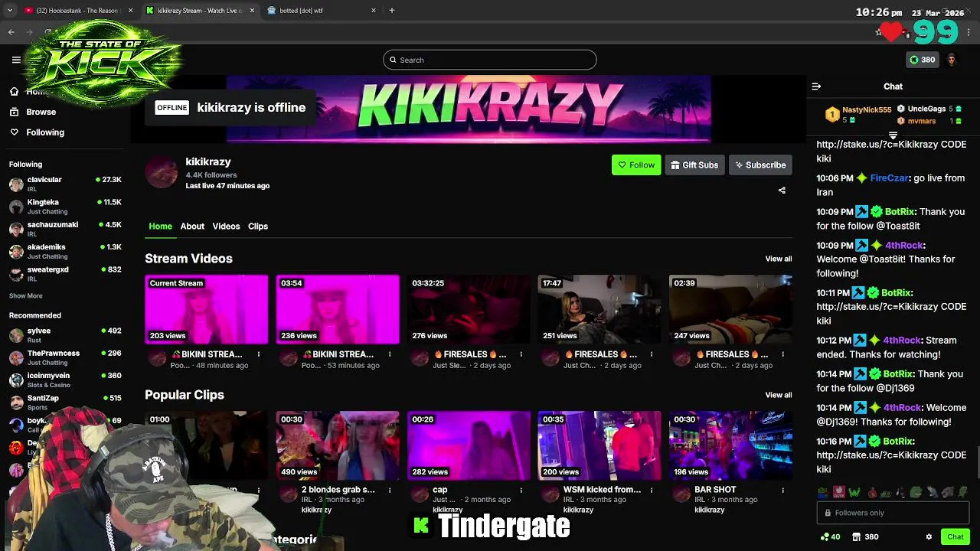View all Stream Videos
This screenshot has width=980, height=551.
779,259
